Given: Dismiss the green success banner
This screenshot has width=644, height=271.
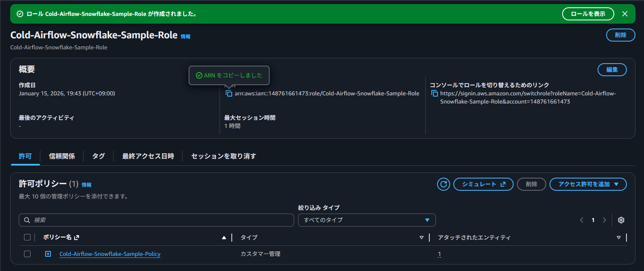Looking at the screenshot, I should 624,14.
